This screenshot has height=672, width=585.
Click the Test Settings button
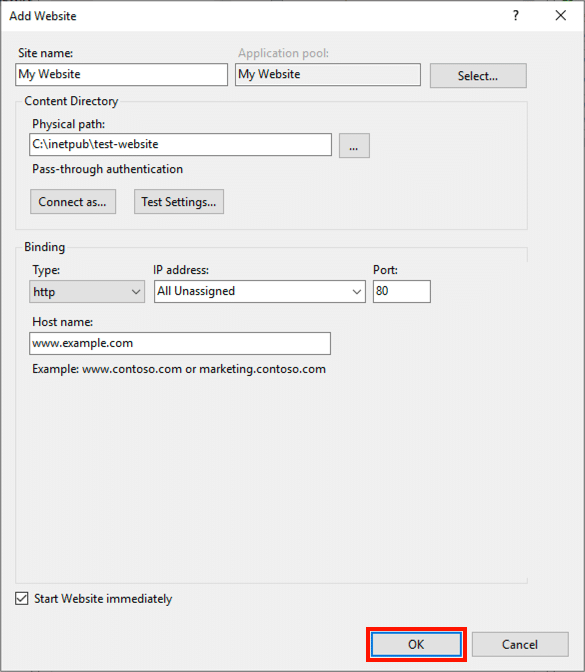coord(179,201)
